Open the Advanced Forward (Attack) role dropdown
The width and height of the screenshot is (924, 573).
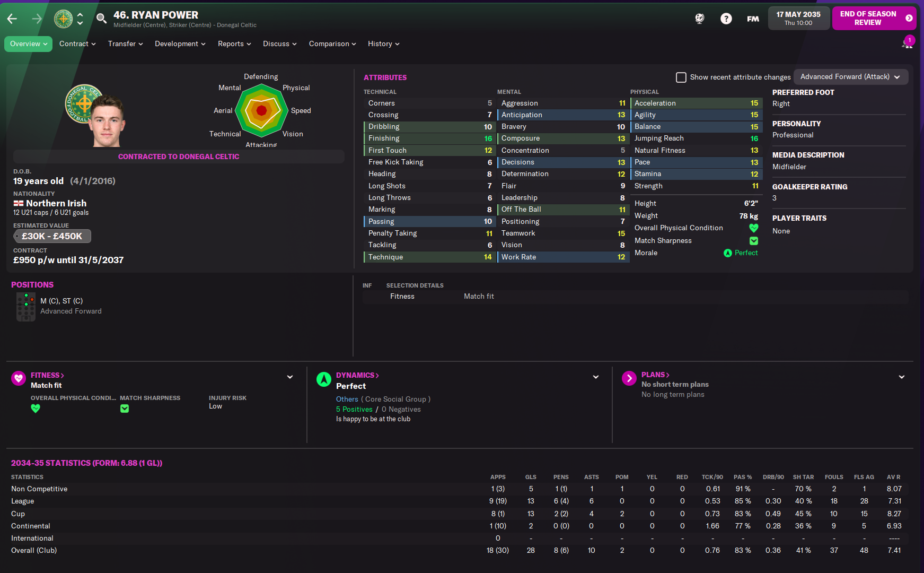point(851,77)
